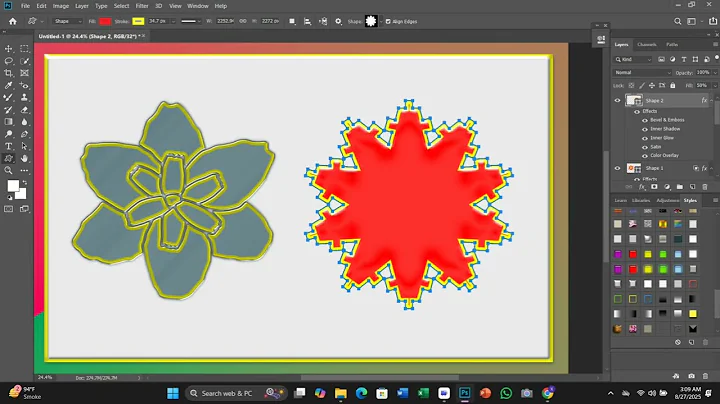
Task: Open the stroke line type dropdown
Action: pos(191,21)
